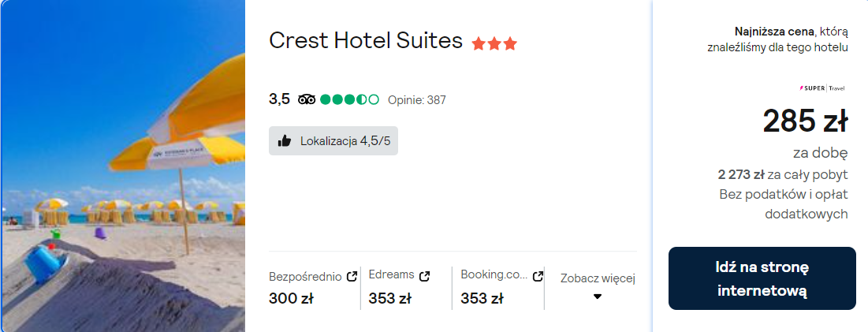The height and width of the screenshot is (332, 868).
Task: Choose the Booking.com 353 zł price
Action: (x=482, y=298)
